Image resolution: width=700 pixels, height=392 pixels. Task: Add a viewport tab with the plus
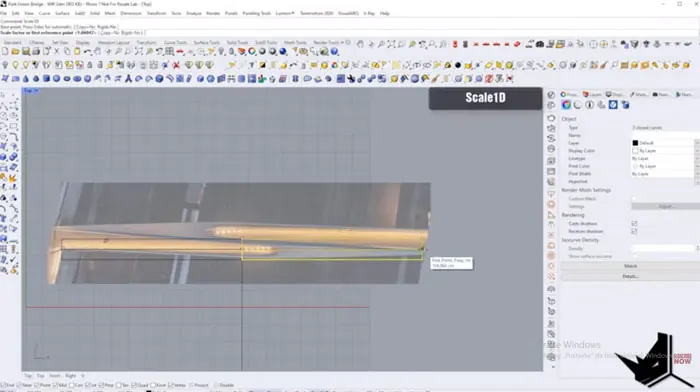(83, 376)
